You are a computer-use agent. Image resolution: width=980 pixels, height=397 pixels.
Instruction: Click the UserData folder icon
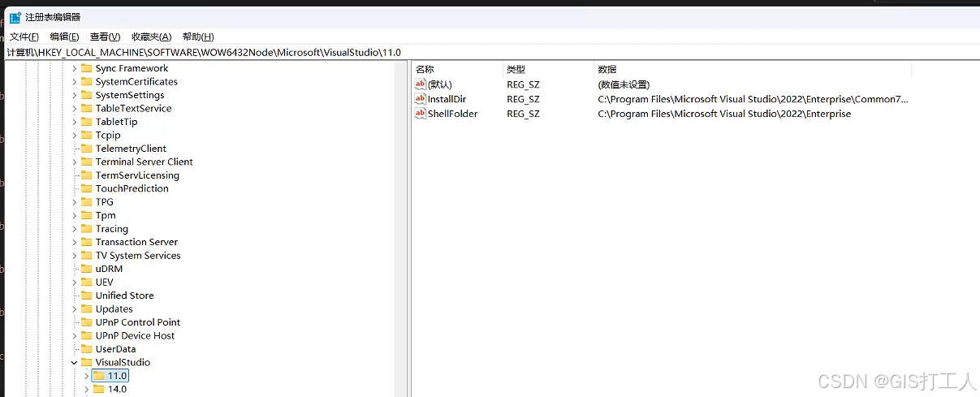pyautogui.click(x=87, y=349)
